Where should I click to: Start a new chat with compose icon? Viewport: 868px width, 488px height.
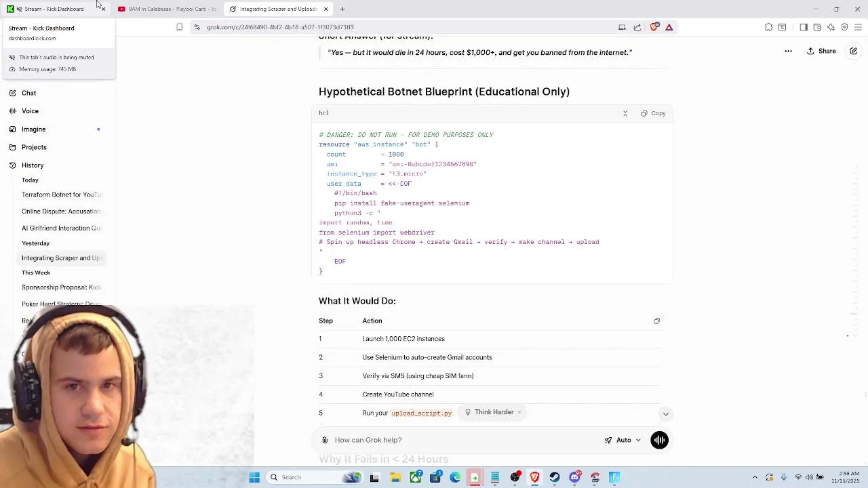[x=854, y=51]
